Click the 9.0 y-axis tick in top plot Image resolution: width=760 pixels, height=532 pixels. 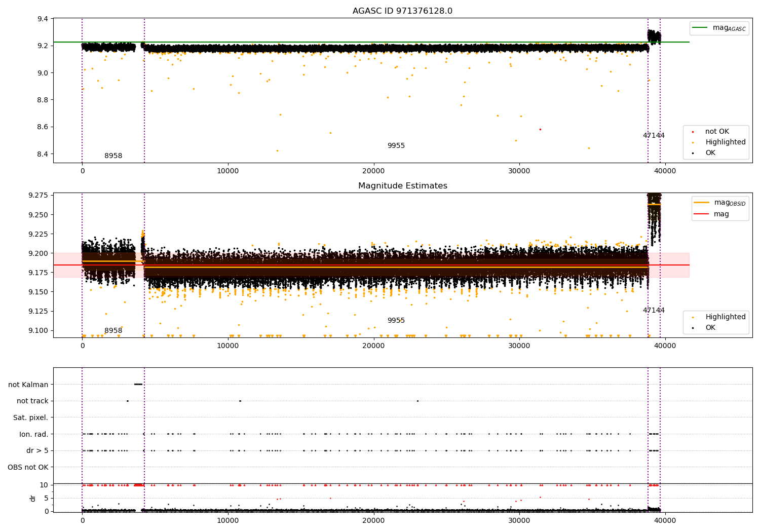click(43, 73)
